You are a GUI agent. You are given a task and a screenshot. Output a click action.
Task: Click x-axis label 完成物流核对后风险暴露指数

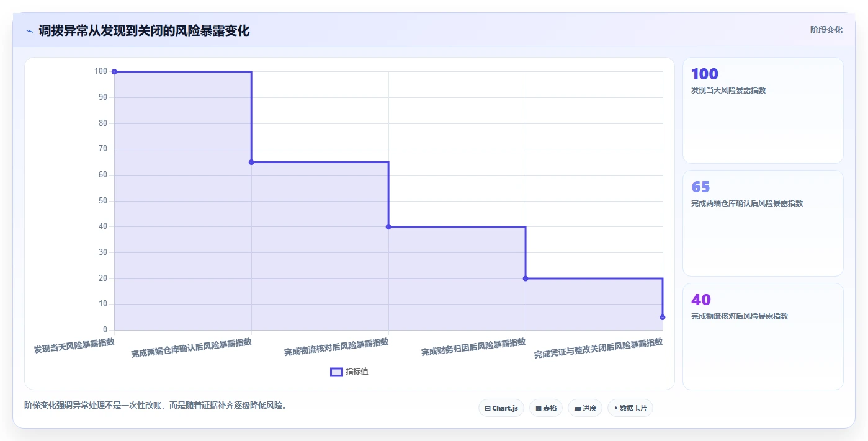(336, 347)
